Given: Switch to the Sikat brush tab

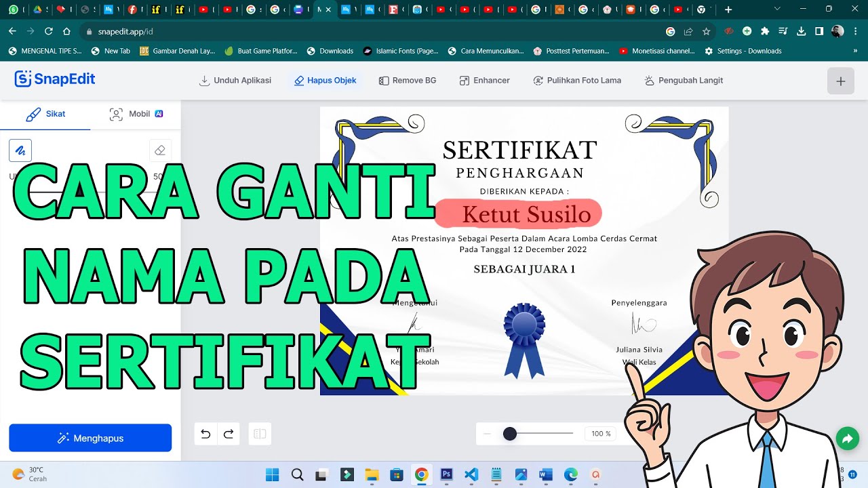Looking at the screenshot, I should [45, 114].
